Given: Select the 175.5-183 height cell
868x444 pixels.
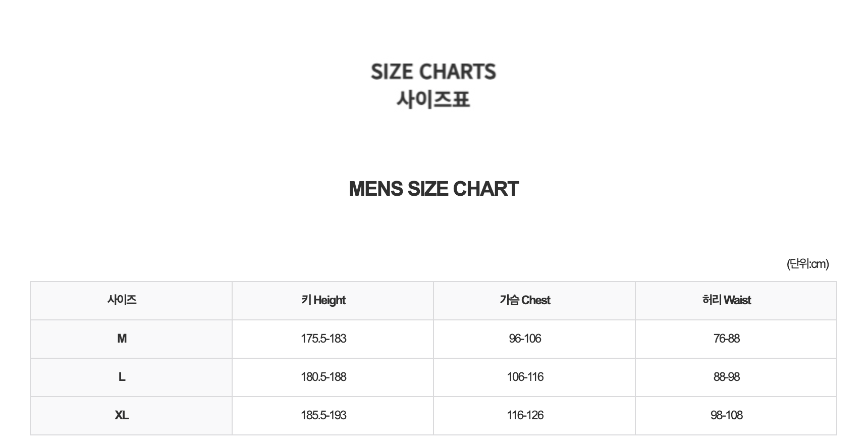Looking at the screenshot, I should coord(323,339).
